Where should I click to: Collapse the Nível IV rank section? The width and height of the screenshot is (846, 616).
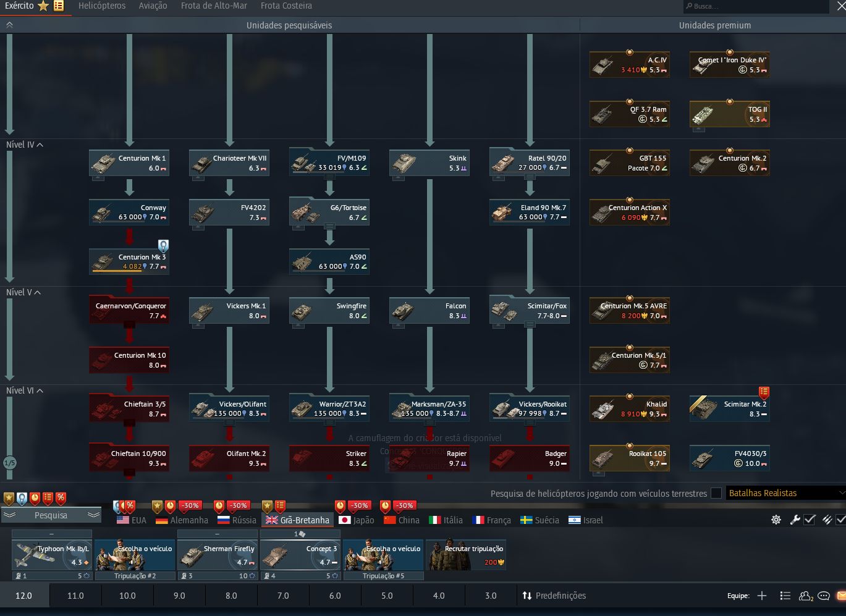[x=25, y=145]
